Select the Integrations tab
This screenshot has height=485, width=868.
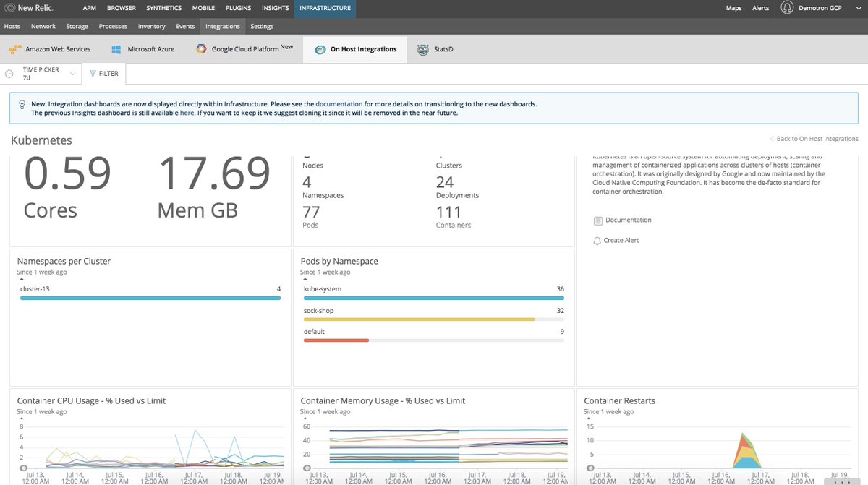(x=223, y=27)
